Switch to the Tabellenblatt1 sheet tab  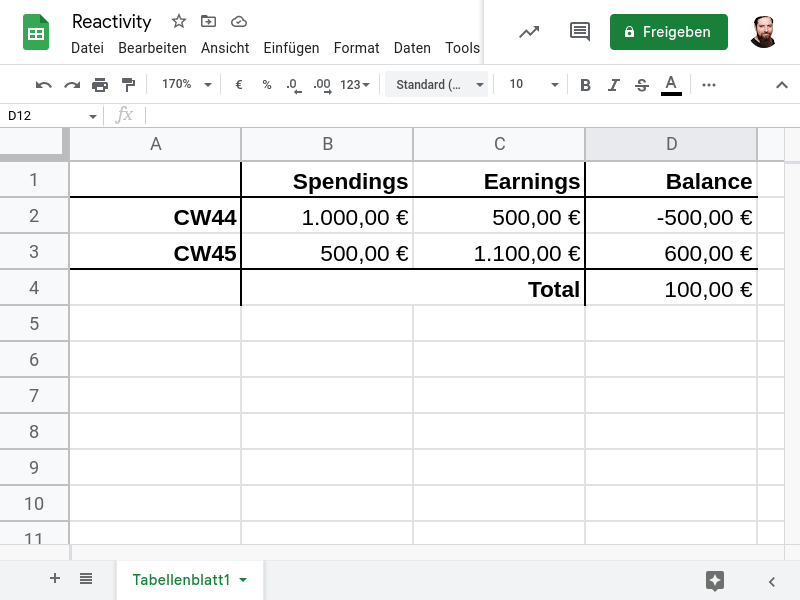(x=181, y=580)
